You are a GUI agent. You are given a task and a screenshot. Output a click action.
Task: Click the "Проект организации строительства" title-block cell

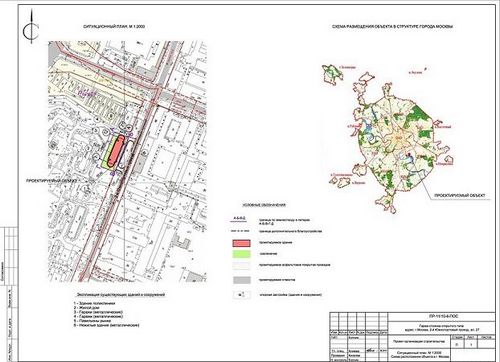pyautogui.click(x=419, y=342)
